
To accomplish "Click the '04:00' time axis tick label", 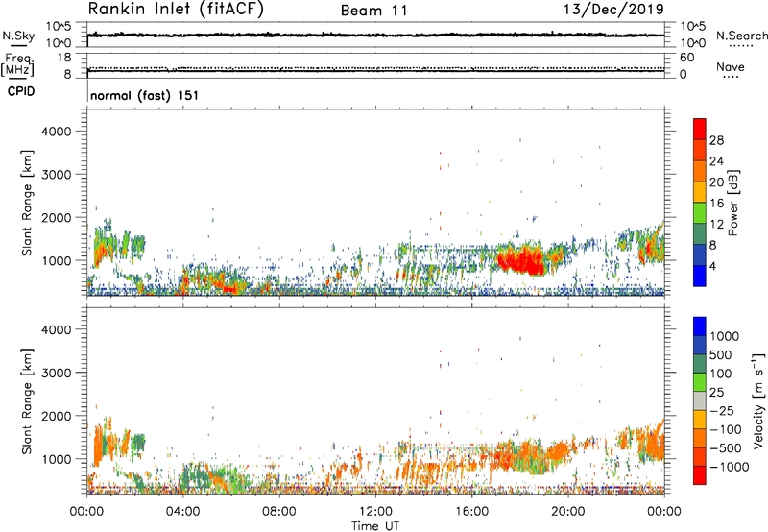I will [x=182, y=512].
